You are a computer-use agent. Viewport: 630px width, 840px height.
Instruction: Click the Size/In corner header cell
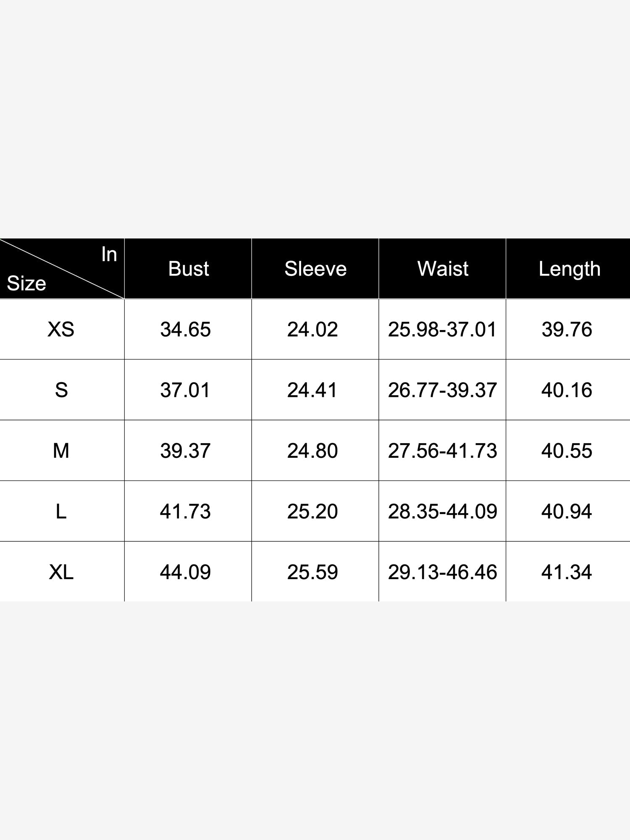(62, 269)
